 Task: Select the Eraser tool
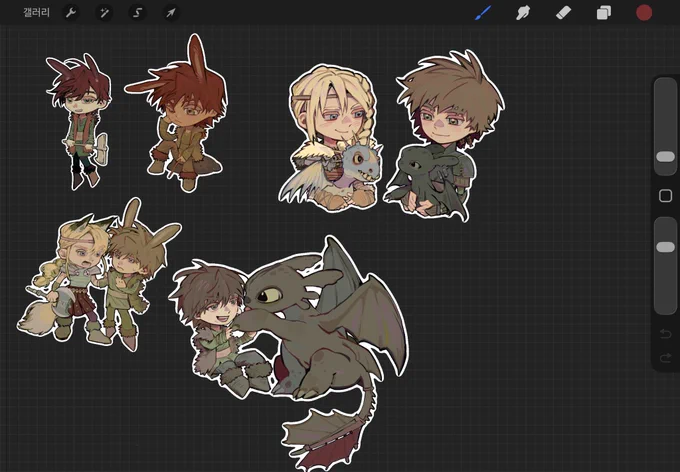point(563,13)
